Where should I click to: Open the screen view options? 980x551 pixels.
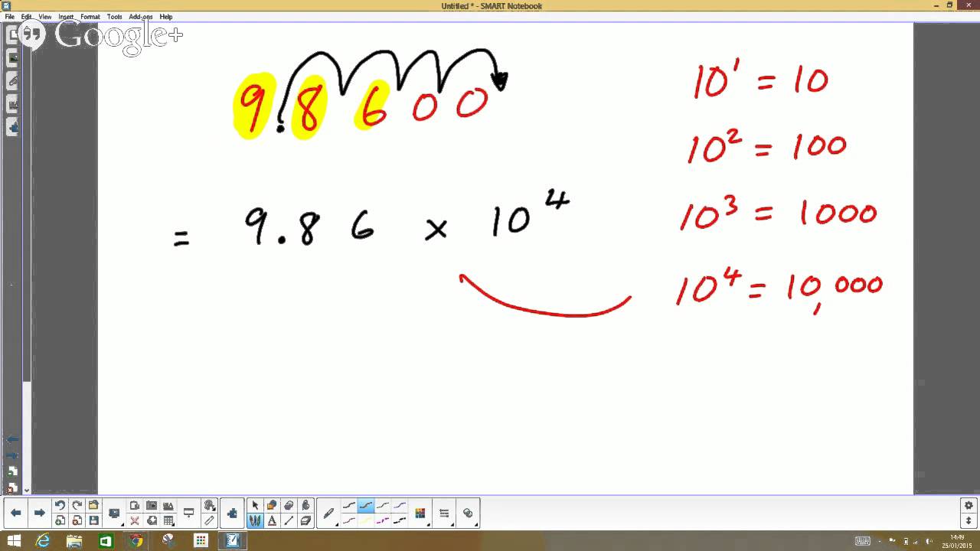[x=114, y=513]
